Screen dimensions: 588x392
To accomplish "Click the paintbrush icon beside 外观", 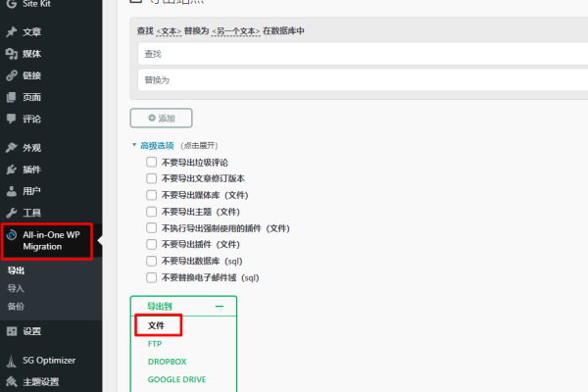I will coord(11,148).
